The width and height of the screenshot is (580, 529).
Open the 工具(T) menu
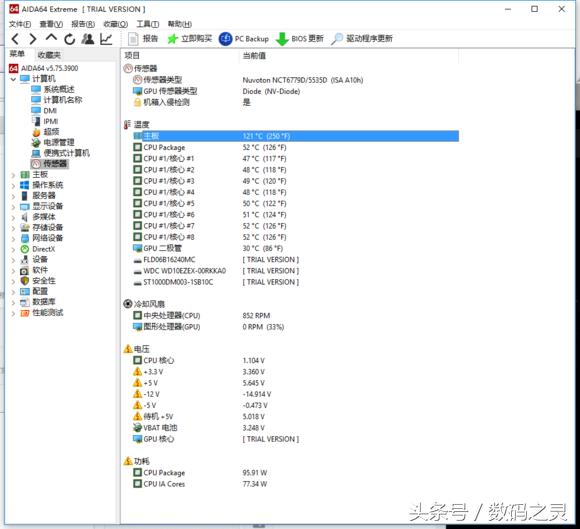coord(148,24)
